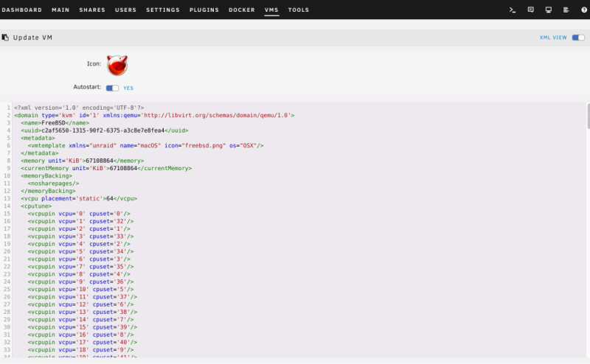Click the YES label beside Autostart
590x364 pixels.
[128, 88]
